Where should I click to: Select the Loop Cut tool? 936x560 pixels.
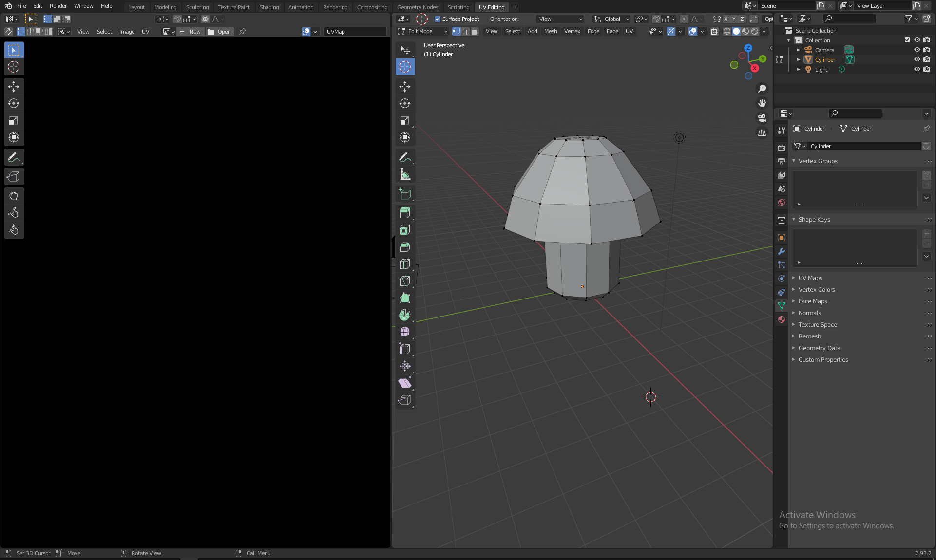tap(405, 264)
